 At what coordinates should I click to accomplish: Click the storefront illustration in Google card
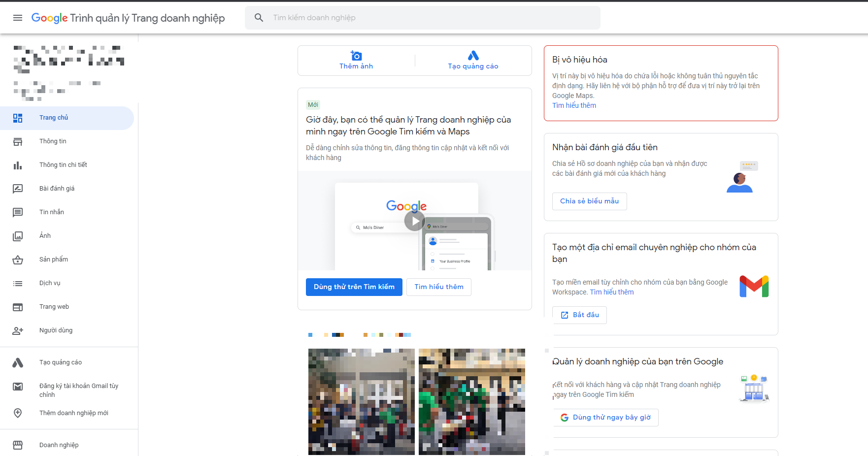point(754,389)
